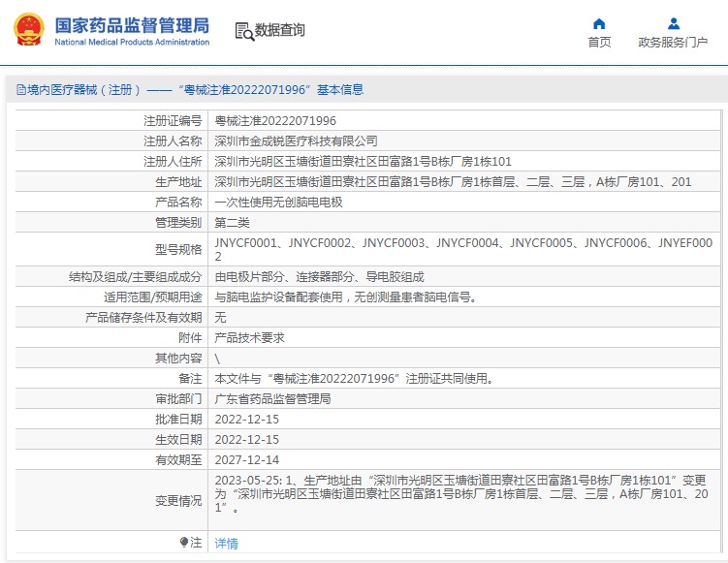Click the lightbulb icon beside 注
The image size is (728, 563).
click(x=184, y=543)
